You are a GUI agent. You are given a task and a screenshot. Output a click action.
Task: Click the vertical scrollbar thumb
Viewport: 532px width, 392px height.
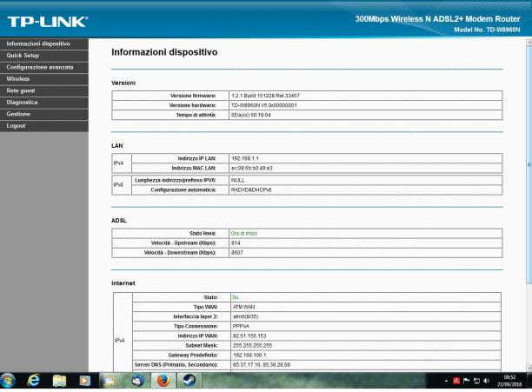coord(529,164)
